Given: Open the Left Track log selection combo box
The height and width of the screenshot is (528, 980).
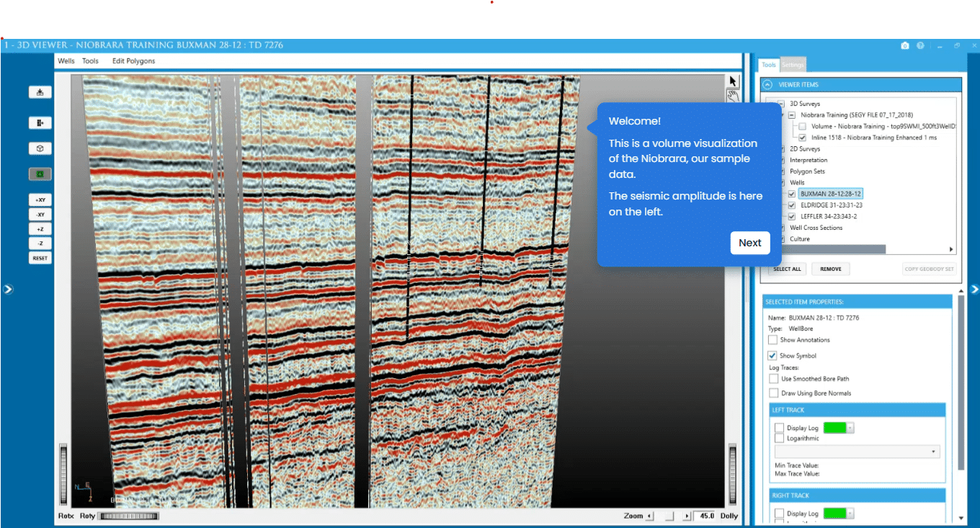Looking at the screenshot, I should click(x=857, y=452).
